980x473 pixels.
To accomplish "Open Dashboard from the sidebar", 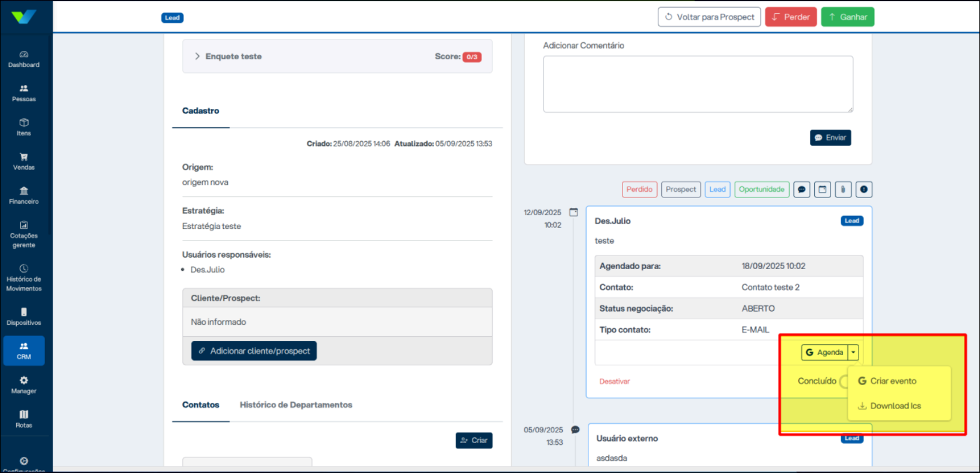I will 24,59.
